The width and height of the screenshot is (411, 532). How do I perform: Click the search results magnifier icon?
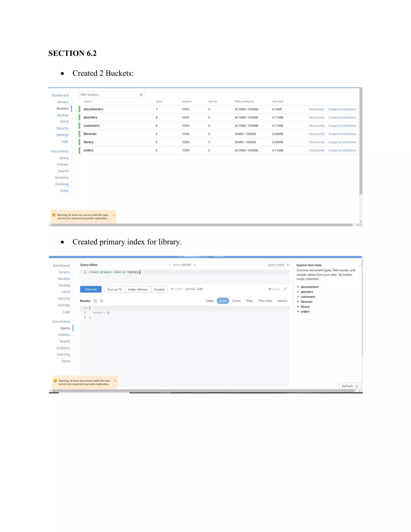tap(102, 301)
